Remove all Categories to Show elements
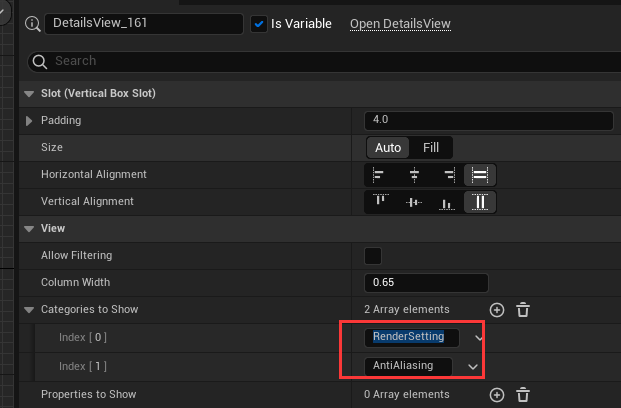The width and height of the screenshot is (621, 408). [x=522, y=310]
